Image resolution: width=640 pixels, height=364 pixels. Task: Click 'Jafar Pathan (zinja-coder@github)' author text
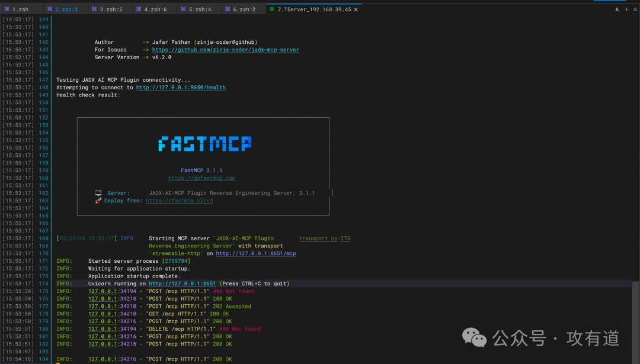(x=204, y=42)
